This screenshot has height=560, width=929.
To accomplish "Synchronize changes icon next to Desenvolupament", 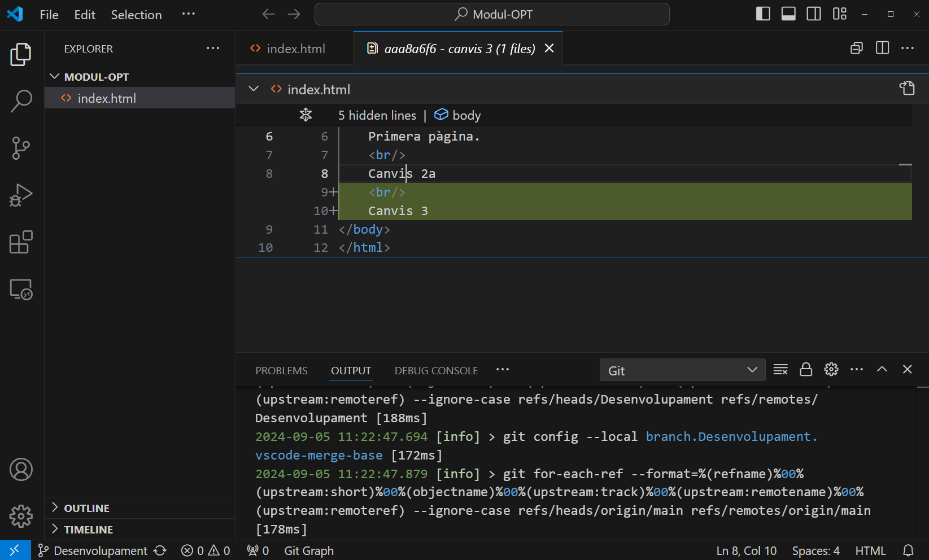I will pos(160,550).
